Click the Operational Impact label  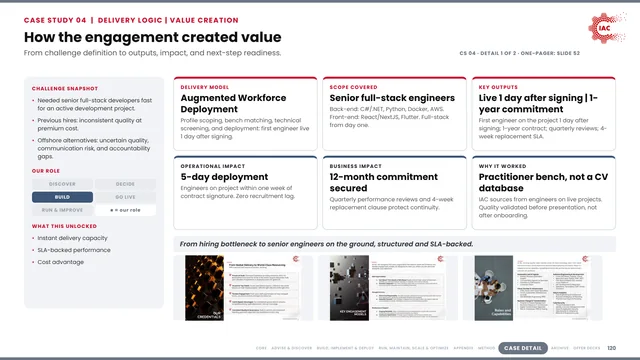point(213,166)
